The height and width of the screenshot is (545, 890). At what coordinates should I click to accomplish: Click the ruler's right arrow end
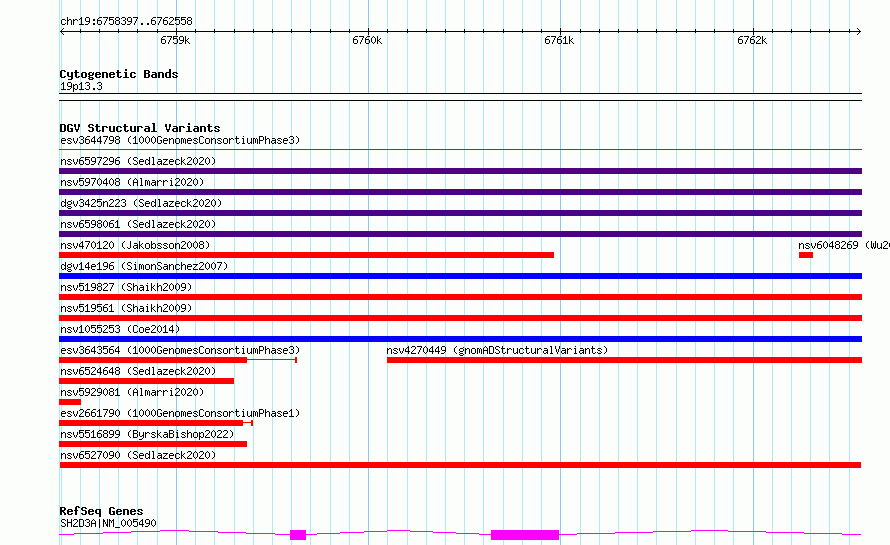click(858, 31)
